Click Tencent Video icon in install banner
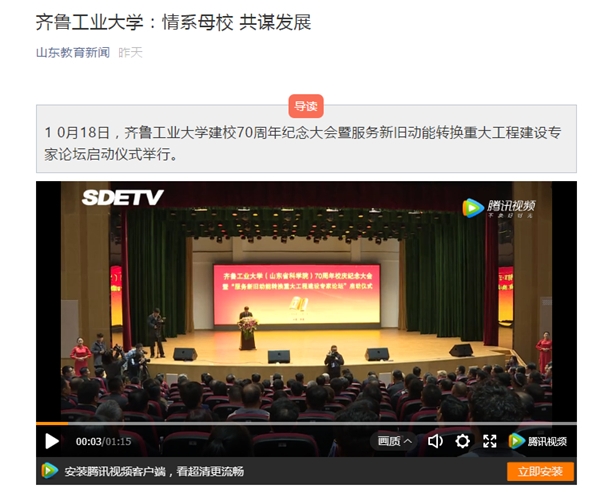The width and height of the screenshot is (600, 492). click(50, 471)
